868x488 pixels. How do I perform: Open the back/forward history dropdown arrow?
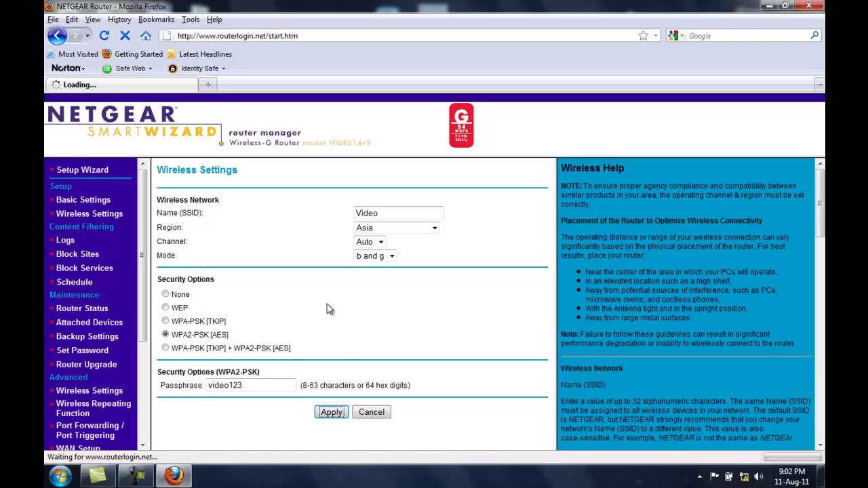[87, 36]
